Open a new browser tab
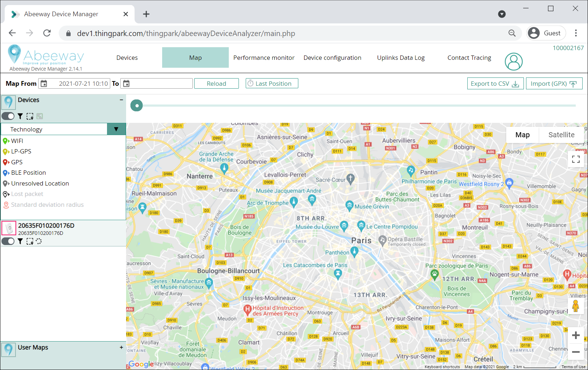Viewport: 588px width, 370px height. (146, 14)
